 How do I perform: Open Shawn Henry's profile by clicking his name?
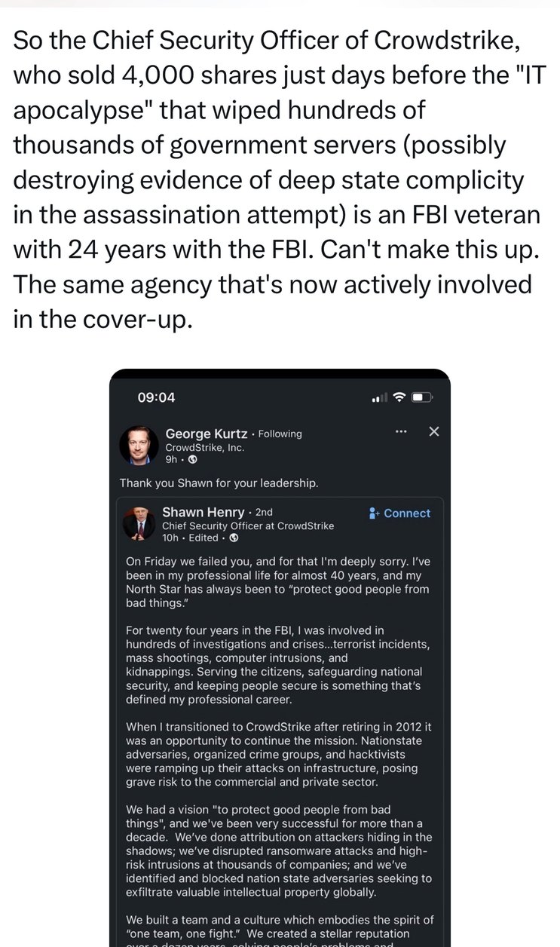point(204,513)
